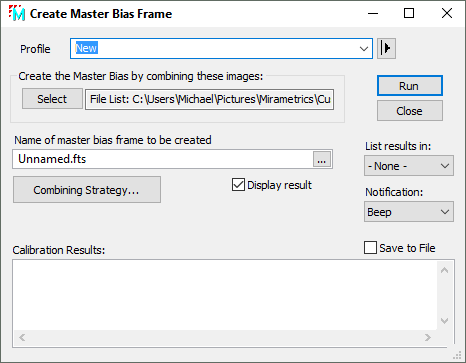Viewport: 466px width, 363px height.
Task: Click the Mira application icon in title bar
Action: 17,13
